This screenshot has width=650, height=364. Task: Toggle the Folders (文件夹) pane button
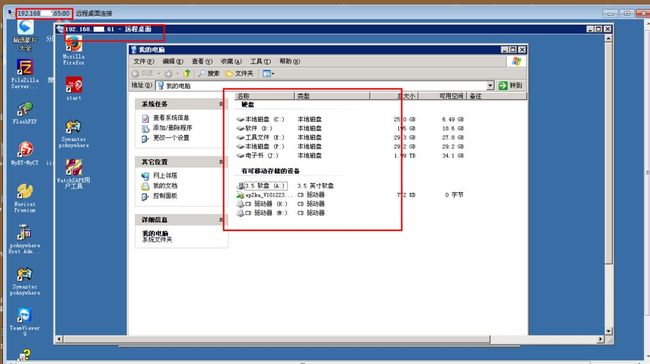pos(239,73)
